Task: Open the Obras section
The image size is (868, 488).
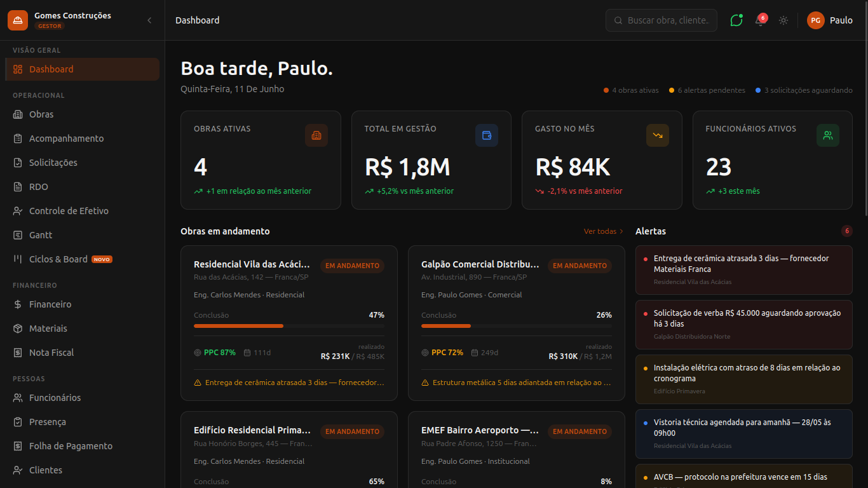Action: 82,114
